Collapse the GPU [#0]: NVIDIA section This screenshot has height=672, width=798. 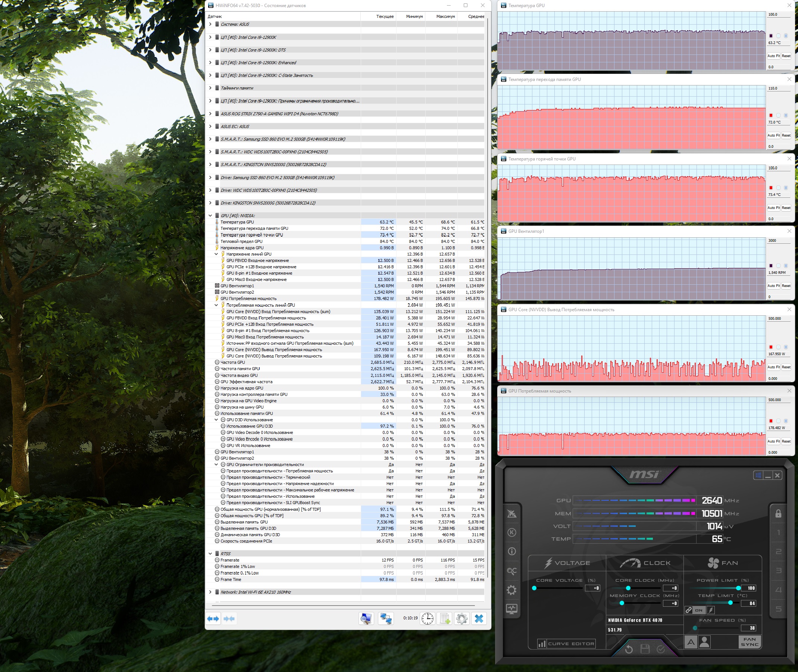coord(210,216)
